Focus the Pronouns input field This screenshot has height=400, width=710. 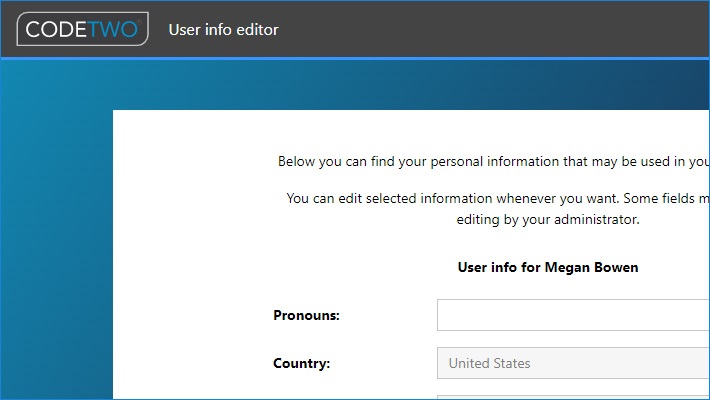pos(573,315)
